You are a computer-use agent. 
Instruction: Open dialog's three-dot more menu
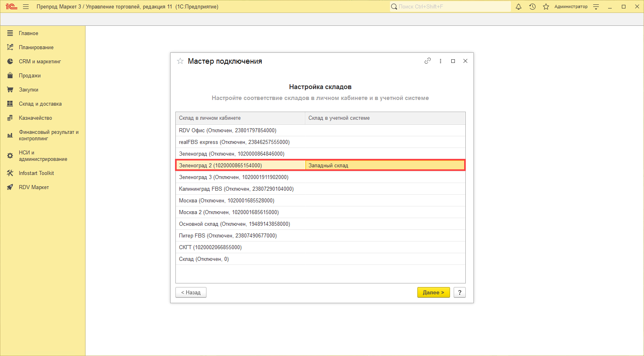tap(440, 61)
